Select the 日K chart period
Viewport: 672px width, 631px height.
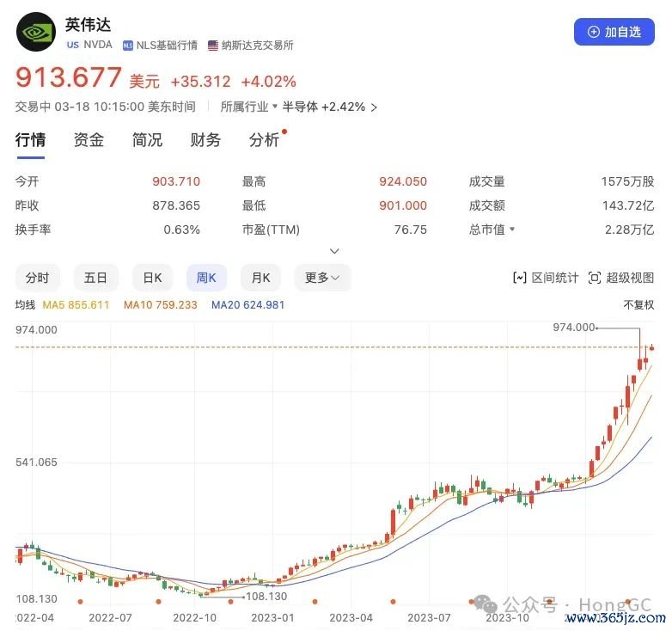pyautogui.click(x=153, y=278)
